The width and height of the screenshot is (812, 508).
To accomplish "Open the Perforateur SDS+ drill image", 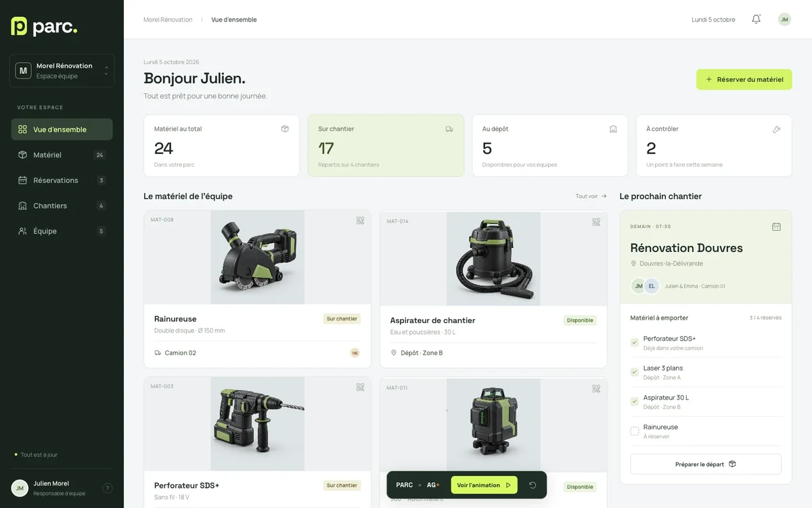I will point(257,424).
